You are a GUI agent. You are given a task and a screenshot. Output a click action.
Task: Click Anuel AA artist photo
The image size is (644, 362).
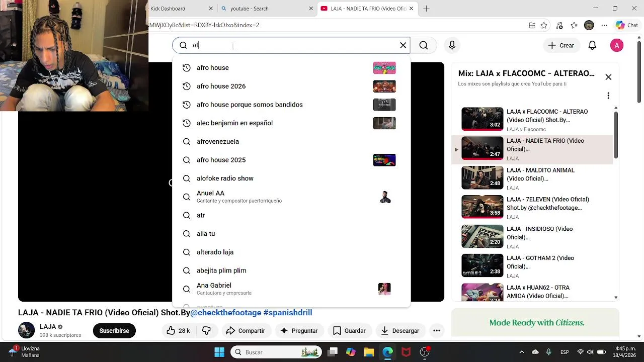click(385, 197)
